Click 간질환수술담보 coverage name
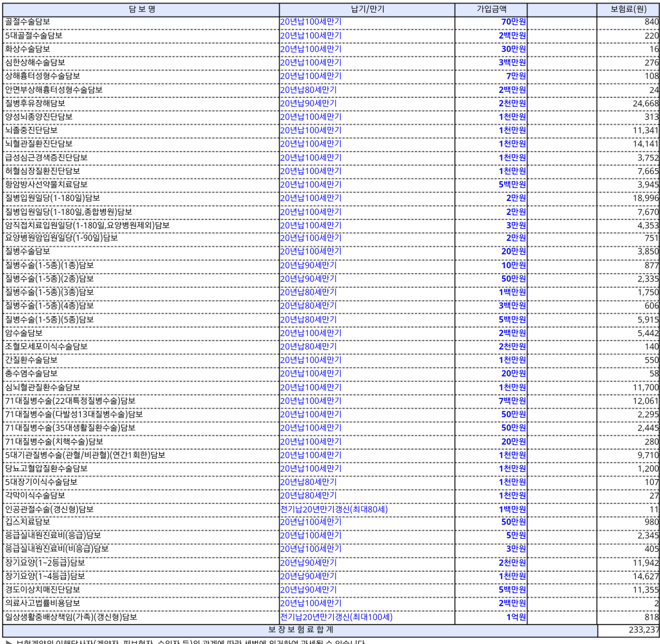660x644 pixels. (31, 360)
